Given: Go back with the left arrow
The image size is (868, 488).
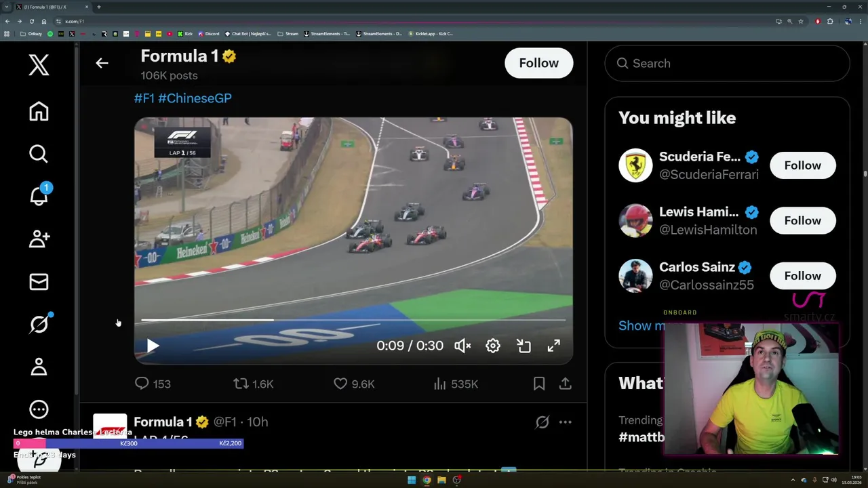Looking at the screenshot, I should click(x=102, y=63).
